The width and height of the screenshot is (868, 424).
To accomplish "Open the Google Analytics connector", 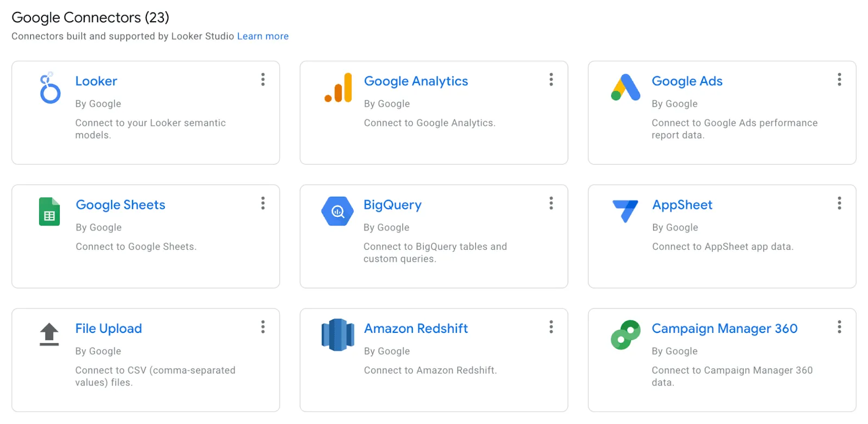I will 416,81.
